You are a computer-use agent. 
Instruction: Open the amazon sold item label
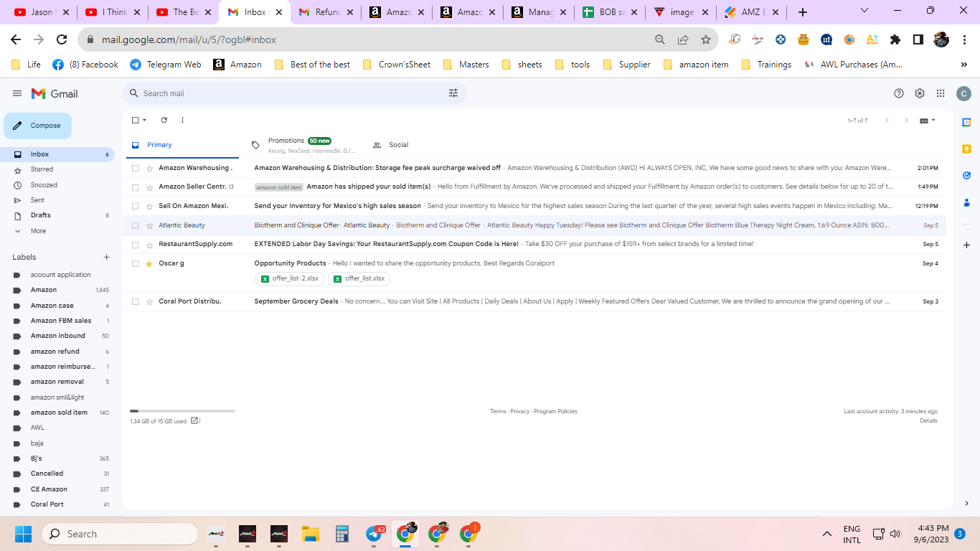coord(59,413)
